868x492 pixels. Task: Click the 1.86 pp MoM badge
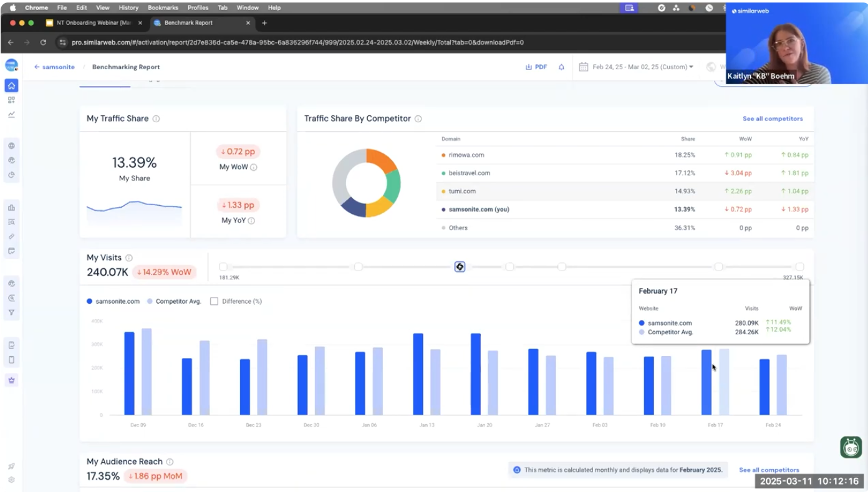pyautogui.click(x=155, y=476)
